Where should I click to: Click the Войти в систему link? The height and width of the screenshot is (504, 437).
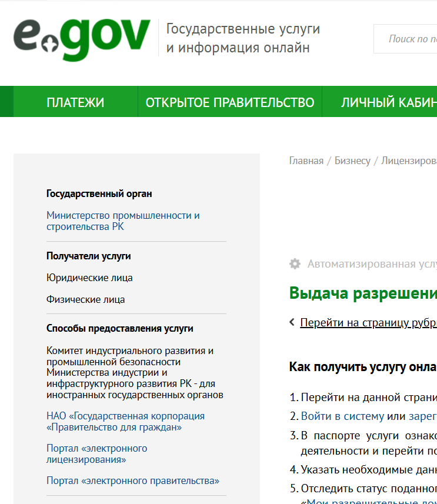click(342, 416)
